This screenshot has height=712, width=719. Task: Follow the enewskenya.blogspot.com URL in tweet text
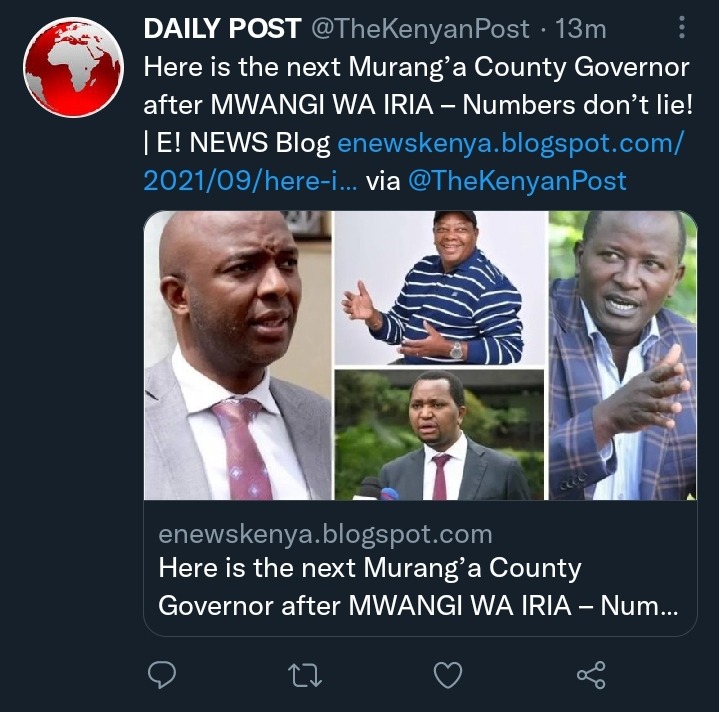point(510,143)
